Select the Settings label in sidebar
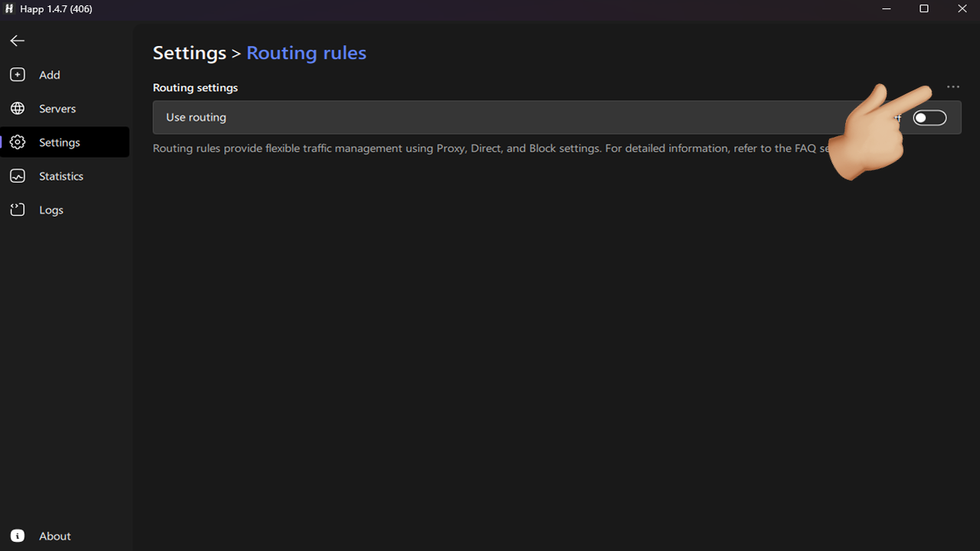 60,142
